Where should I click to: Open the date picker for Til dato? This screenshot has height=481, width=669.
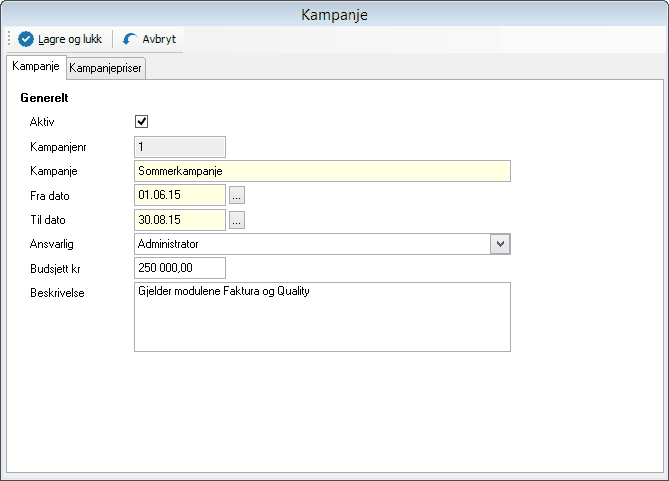tap(237, 220)
